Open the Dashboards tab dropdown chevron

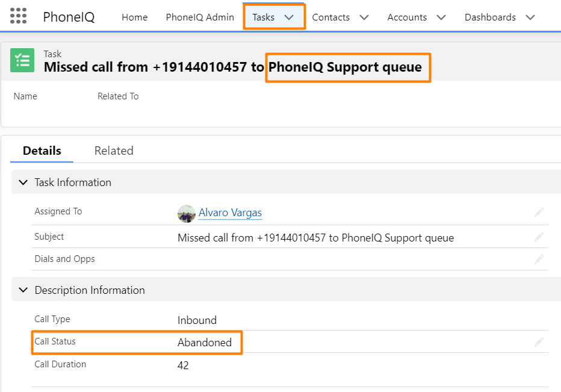[x=530, y=17]
